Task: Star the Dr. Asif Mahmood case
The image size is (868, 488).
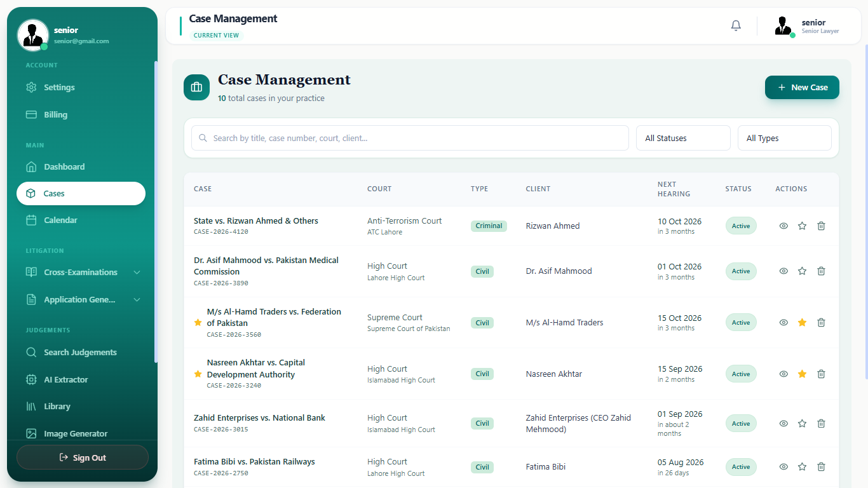Action: click(x=802, y=271)
